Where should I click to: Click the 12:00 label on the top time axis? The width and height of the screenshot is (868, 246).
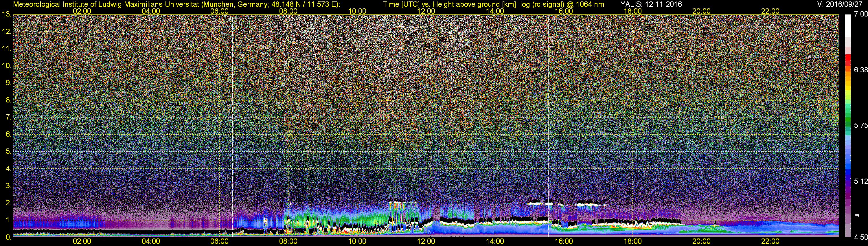tap(426, 11)
